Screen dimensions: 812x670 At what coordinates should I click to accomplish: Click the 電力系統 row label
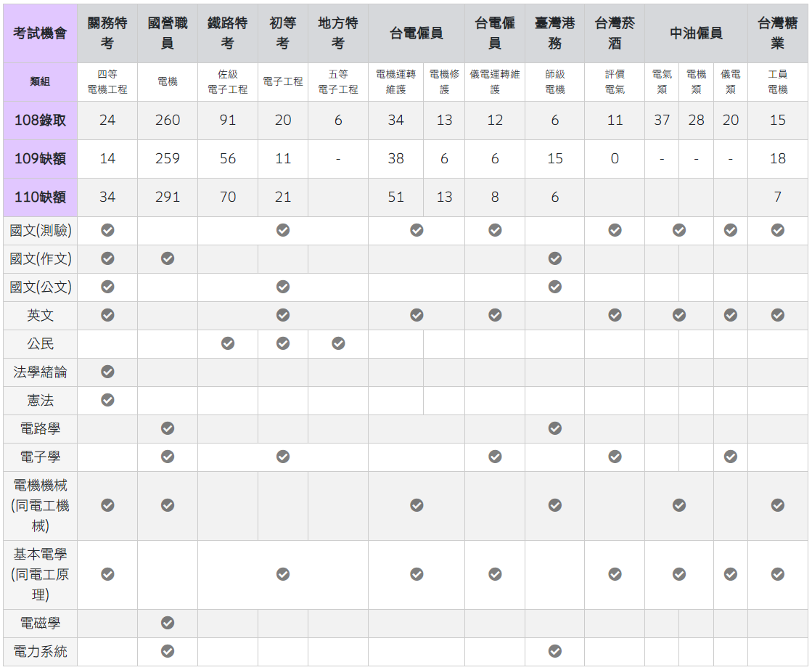point(41,651)
